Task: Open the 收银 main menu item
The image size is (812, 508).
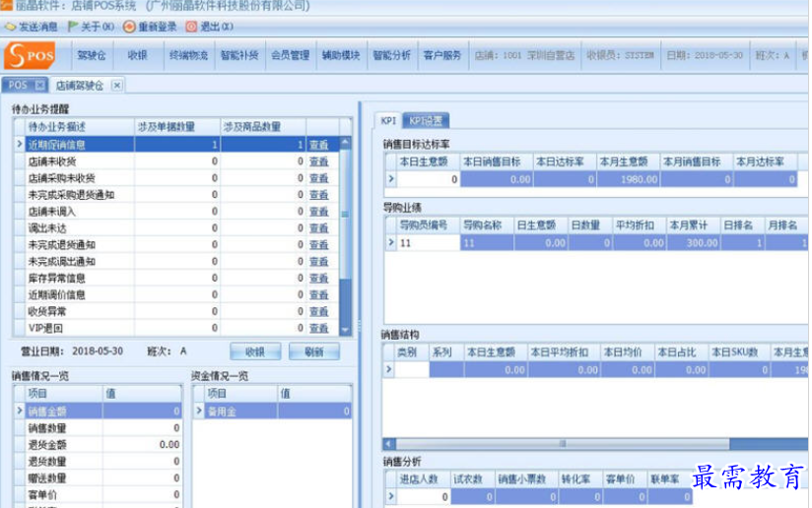Action: pyautogui.click(x=138, y=55)
